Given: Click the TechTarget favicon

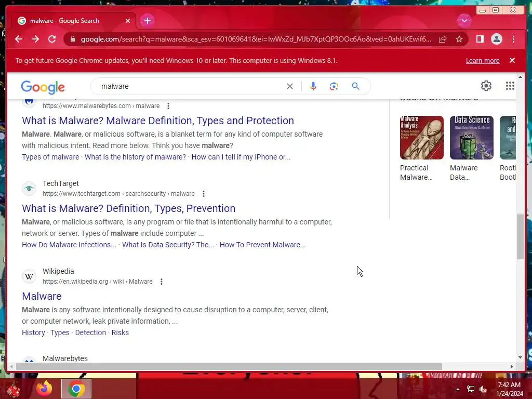Looking at the screenshot, I should (29, 188).
